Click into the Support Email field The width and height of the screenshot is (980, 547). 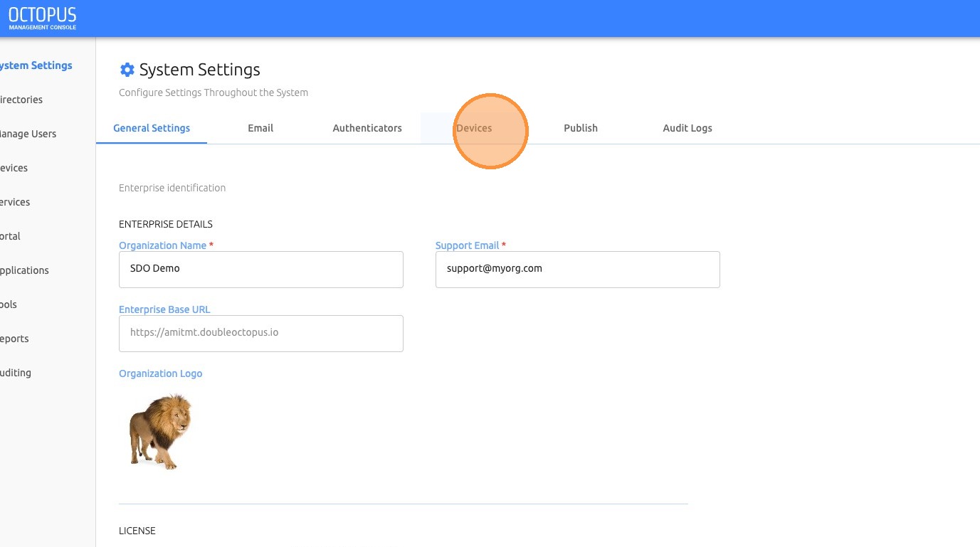tap(578, 270)
